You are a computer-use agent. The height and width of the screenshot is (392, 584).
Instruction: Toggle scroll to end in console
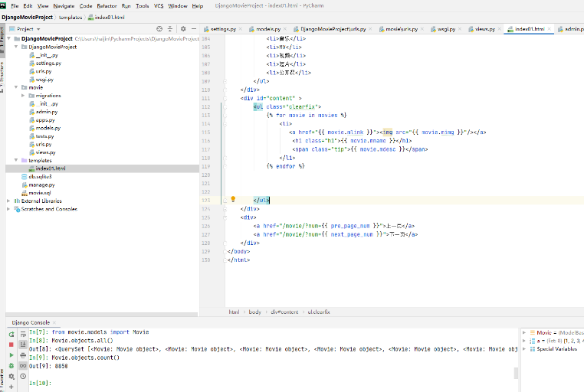click(23, 345)
